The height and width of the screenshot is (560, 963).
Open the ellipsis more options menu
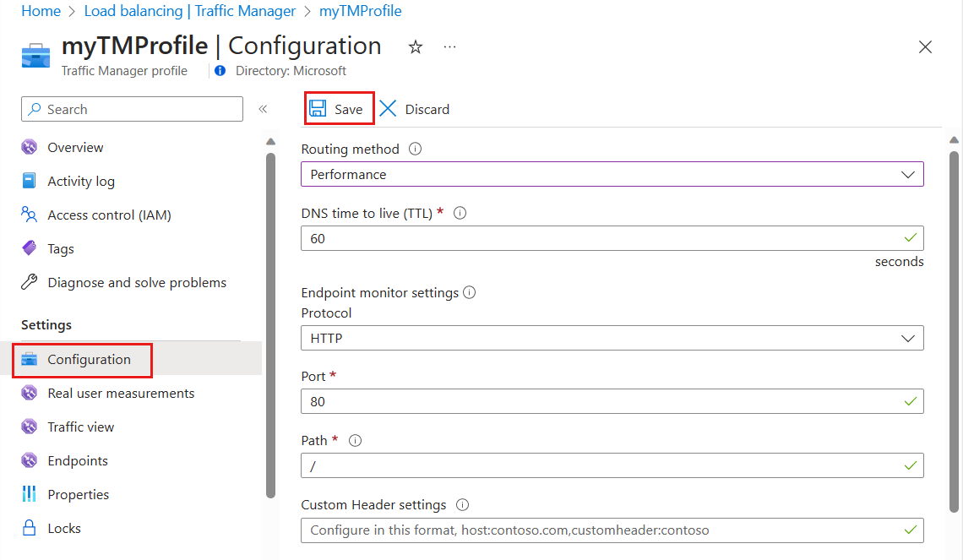[450, 46]
